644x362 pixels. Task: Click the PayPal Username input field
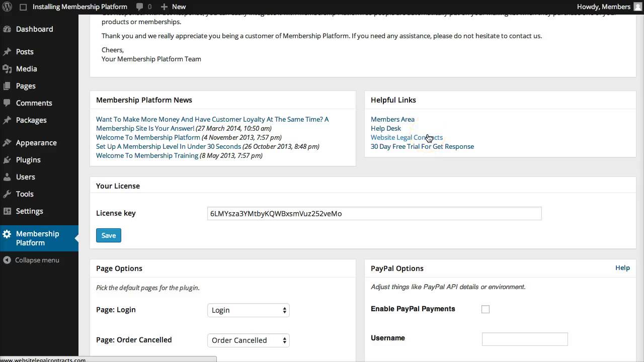tap(525, 339)
